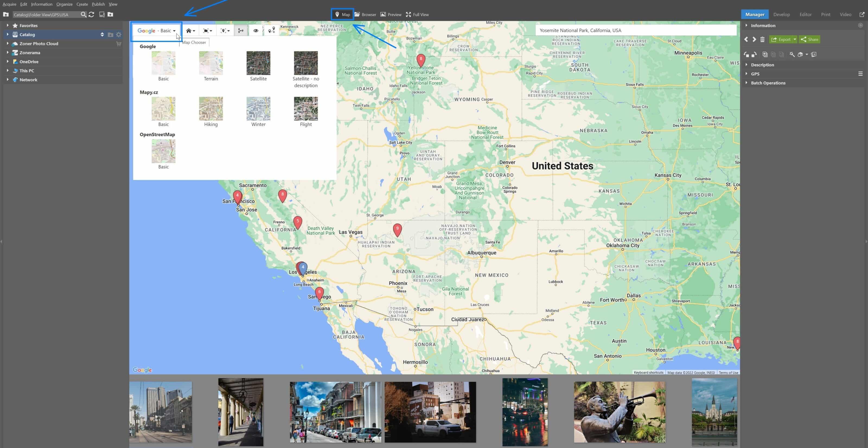Expand the Network tree node
This screenshot has height=448, width=868.
coord(7,80)
